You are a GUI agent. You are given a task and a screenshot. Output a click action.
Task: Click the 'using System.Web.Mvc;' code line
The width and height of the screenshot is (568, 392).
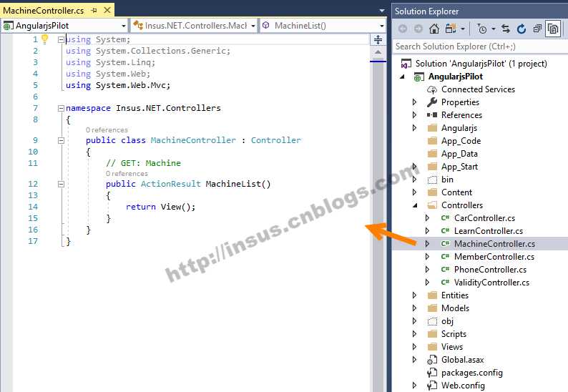coord(118,85)
